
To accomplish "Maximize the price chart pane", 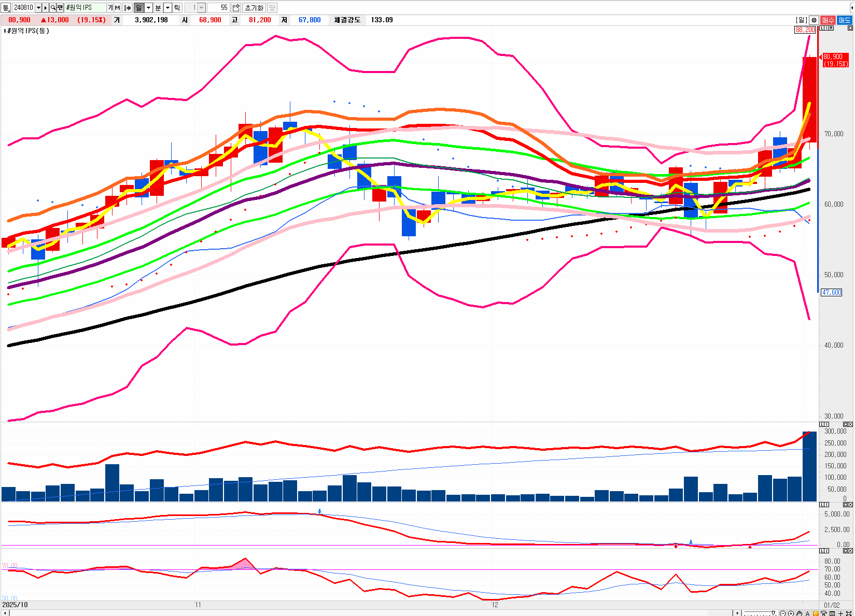I will [x=850, y=28].
